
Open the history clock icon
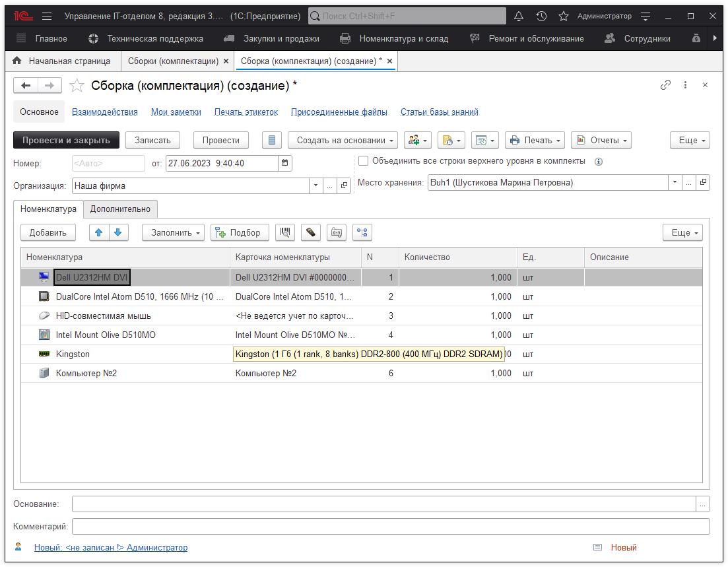coord(541,16)
